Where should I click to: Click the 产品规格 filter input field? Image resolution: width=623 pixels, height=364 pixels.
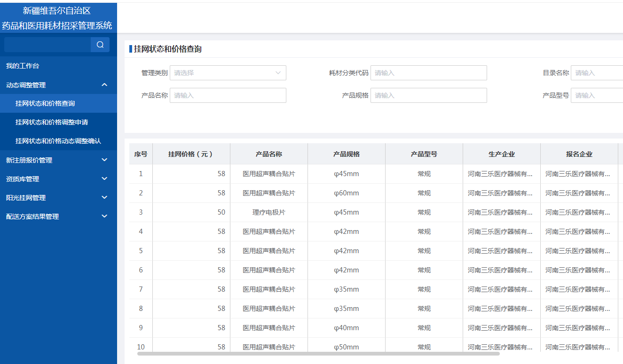click(429, 95)
